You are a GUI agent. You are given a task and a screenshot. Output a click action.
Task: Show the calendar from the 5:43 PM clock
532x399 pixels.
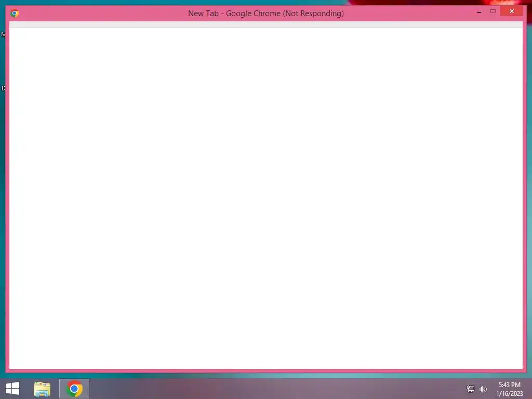tap(509, 389)
